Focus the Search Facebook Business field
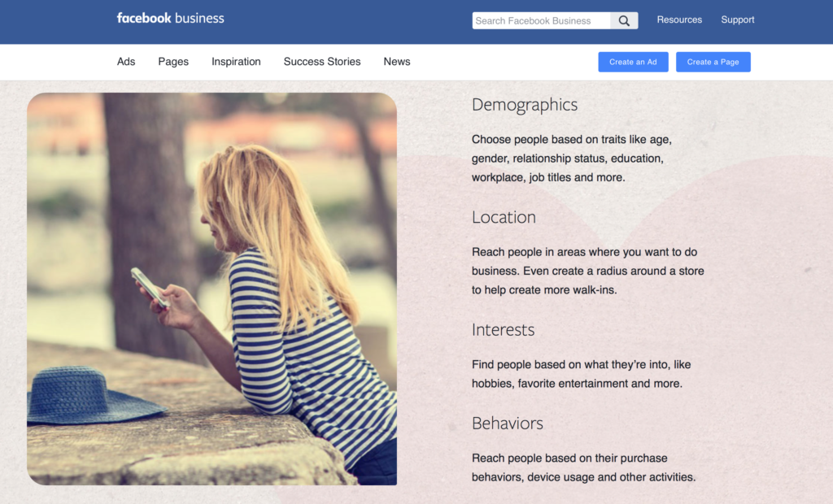 coord(541,21)
